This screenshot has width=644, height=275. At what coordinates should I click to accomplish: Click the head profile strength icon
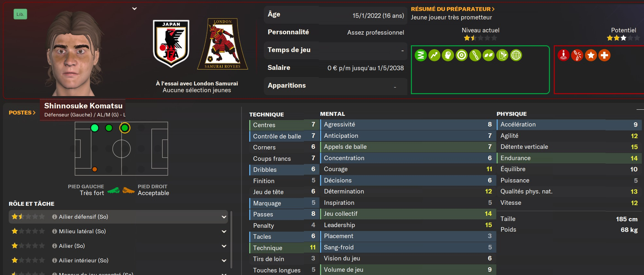(x=448, y=55)
